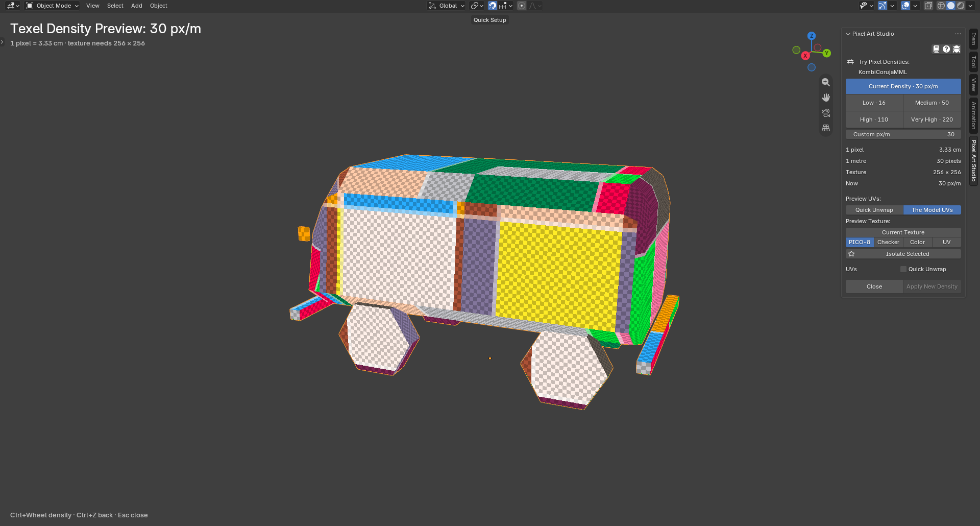Select PICO-8 preview texture
Viewport: 980px width, 526px height.
click(860, 242)
